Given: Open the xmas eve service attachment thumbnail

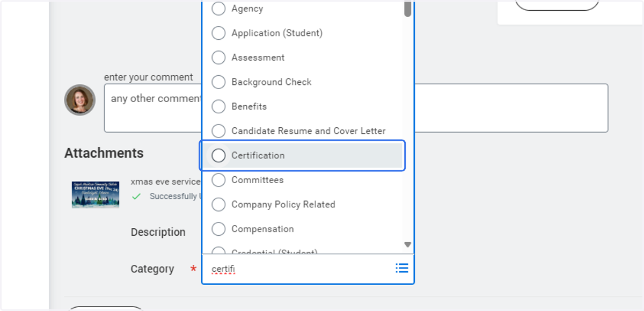Looking at the screenshot, I should (96, 195).
